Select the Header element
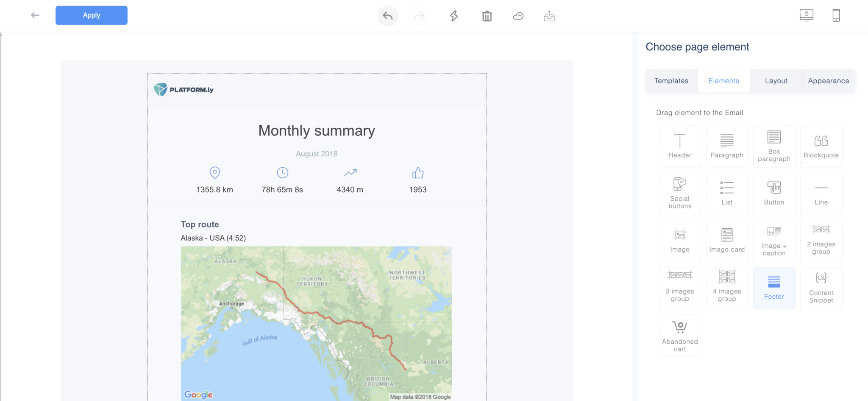Viewport: 868px width, 401px height. pyautogui.click(x=680, y=146)
